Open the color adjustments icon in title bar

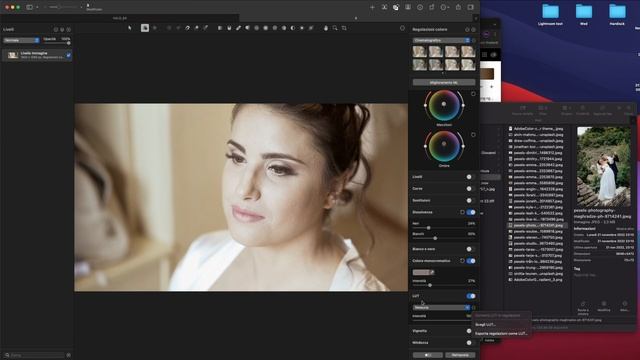click(x=396, y=7)
